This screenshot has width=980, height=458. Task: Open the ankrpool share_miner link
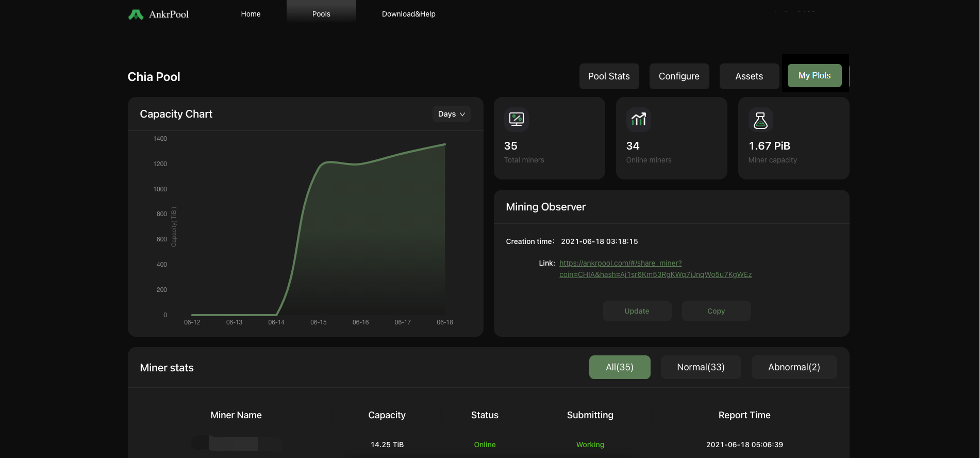coord(655,269)
